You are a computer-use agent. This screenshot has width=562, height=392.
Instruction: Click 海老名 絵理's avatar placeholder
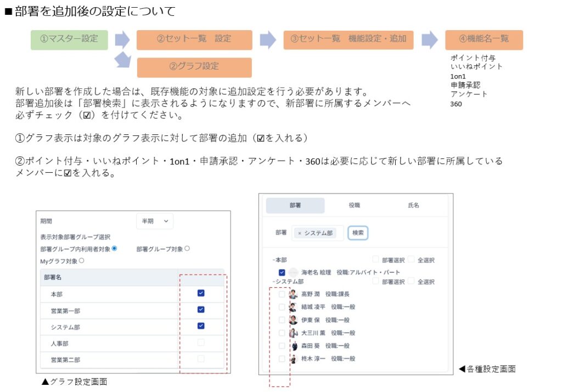293,272
